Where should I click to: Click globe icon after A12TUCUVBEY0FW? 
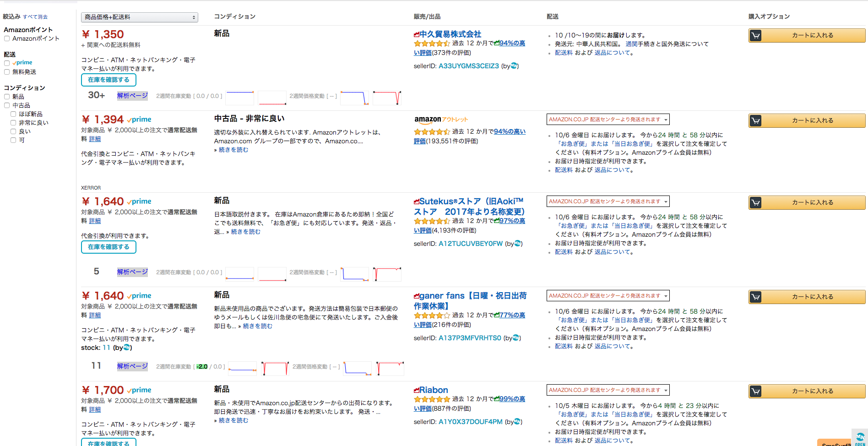(x=518, y=243)
